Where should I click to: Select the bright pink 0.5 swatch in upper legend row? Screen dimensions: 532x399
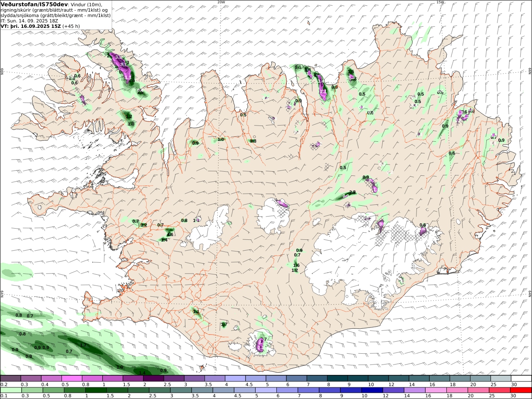(72, 378)
